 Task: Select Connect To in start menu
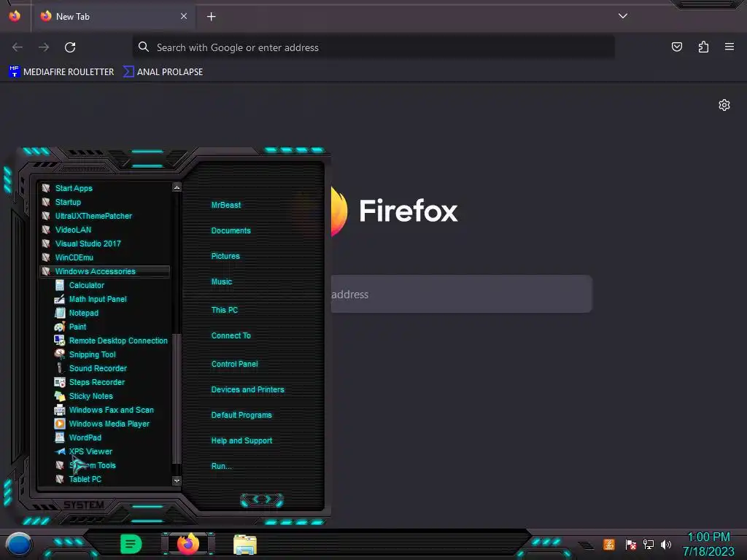pyautogui.click(x=231, y=335)
